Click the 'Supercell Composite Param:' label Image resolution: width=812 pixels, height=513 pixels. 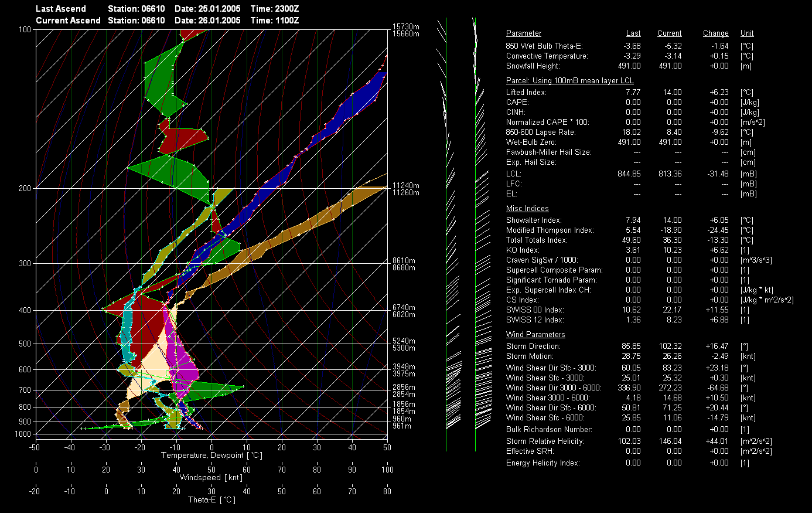(554, 270)
